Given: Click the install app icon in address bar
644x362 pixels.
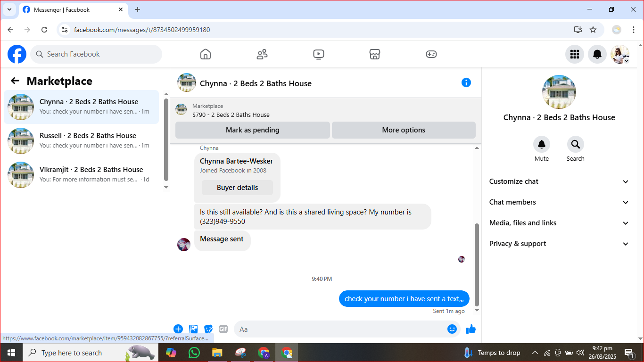Looking at the screenshot, I should coord(578,30).
